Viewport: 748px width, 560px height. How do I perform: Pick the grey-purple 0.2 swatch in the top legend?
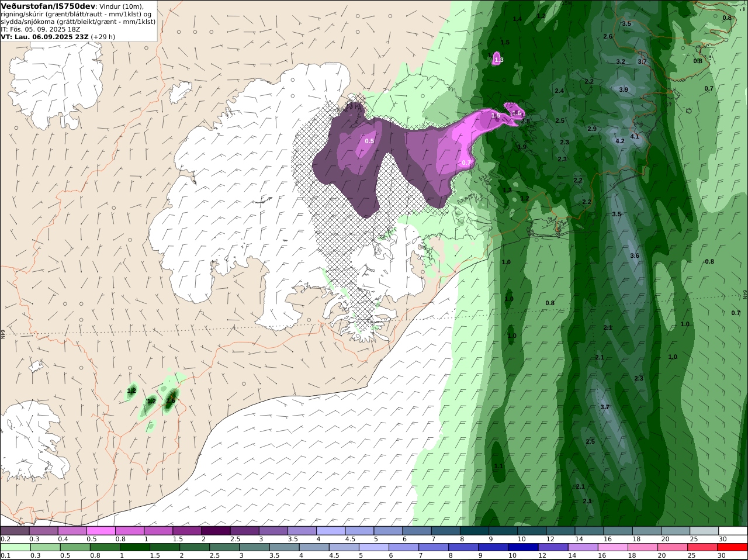click(15, 531)
